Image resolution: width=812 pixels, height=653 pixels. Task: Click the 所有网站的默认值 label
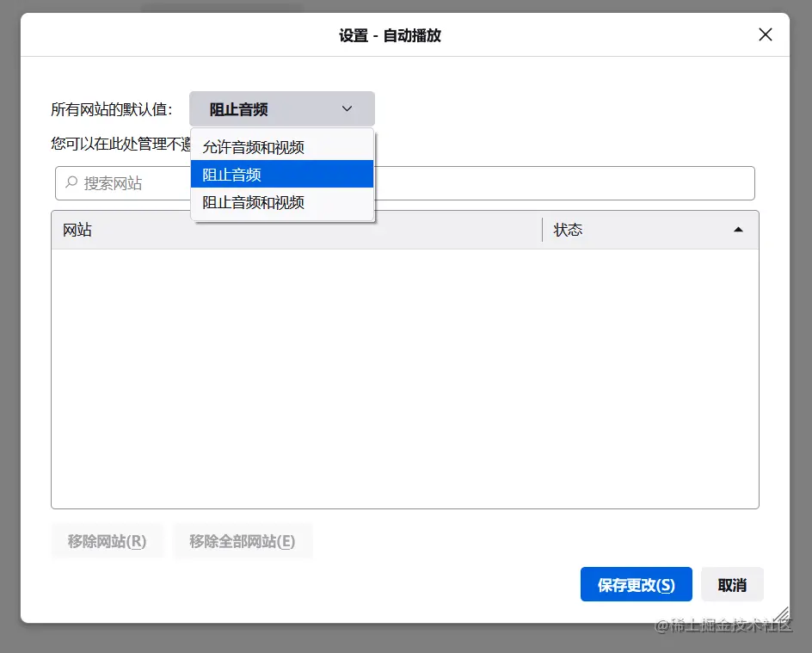[111, 109]
